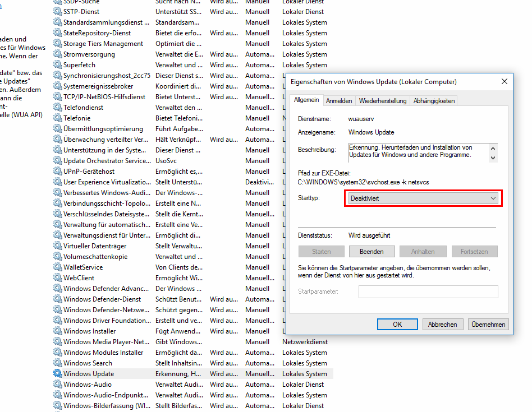Select the Verbindungsschicht-Topolo... service row
Screen dimensions: 532x412
[169, 203]
